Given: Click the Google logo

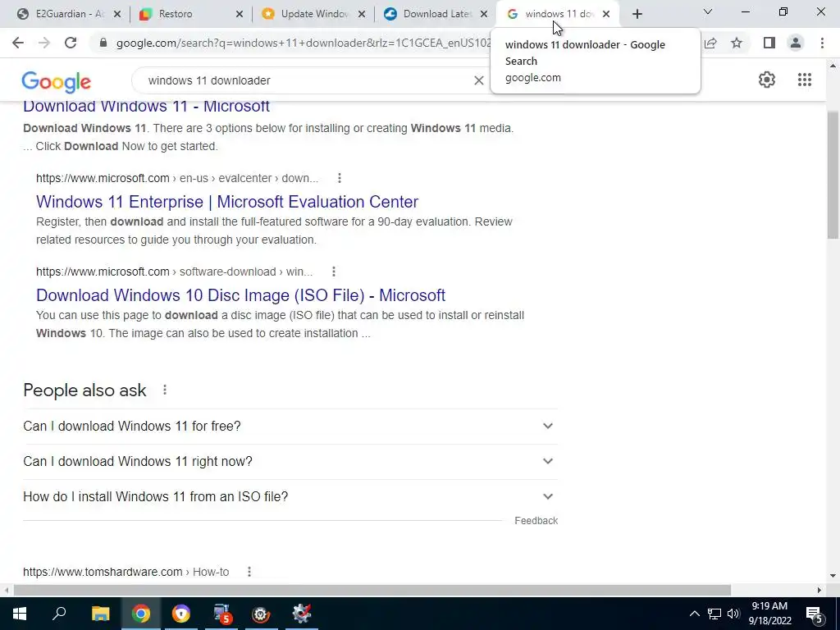Looking at the screenshot, I should coord(57,81).
